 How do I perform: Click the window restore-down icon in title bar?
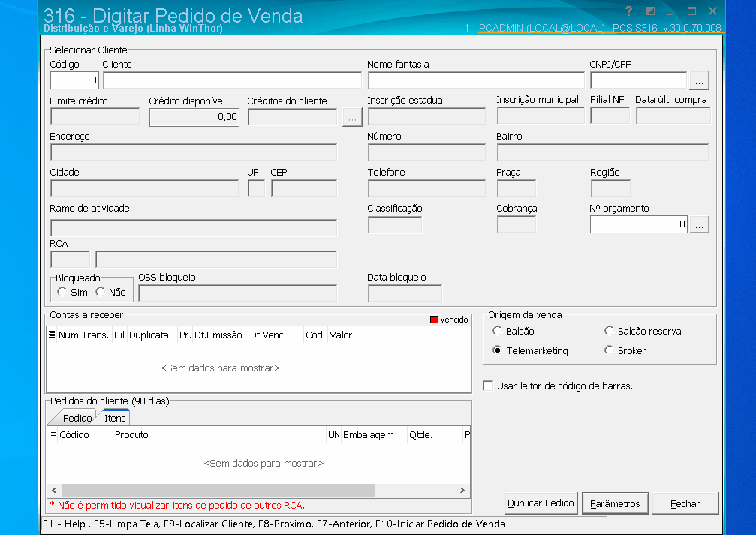coord(650,11)
